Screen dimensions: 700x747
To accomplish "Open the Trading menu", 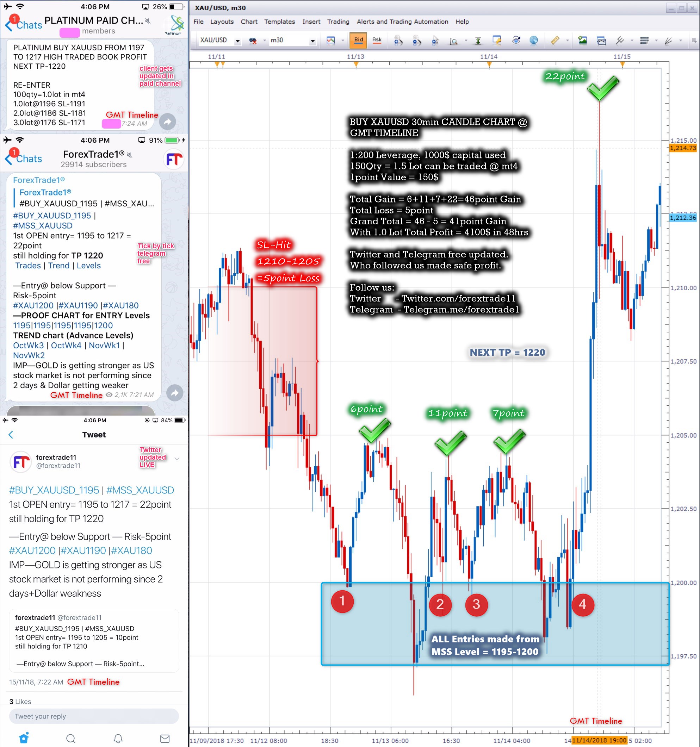I will pos(338,22).
